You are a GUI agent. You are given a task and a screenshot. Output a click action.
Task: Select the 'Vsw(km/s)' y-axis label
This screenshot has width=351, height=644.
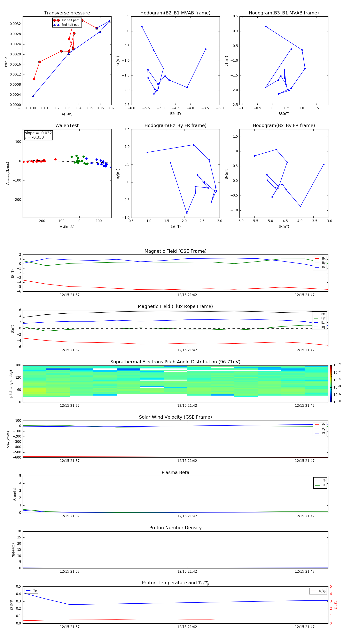click(8, 439)
